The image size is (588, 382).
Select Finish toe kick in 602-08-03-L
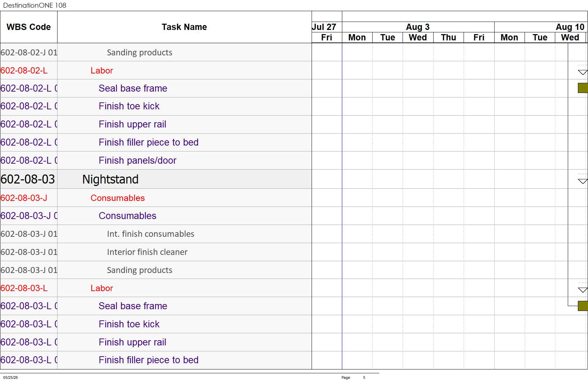(156, 324)
